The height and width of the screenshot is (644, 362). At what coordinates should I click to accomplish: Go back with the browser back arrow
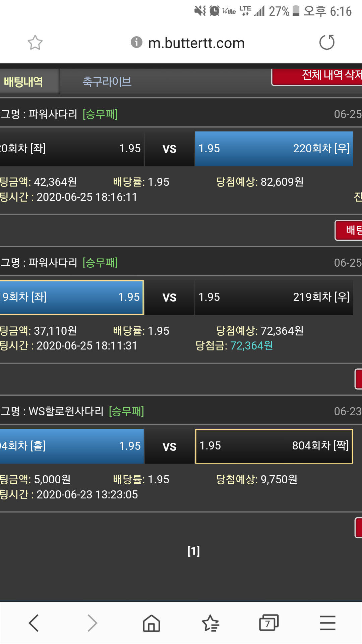34,623
